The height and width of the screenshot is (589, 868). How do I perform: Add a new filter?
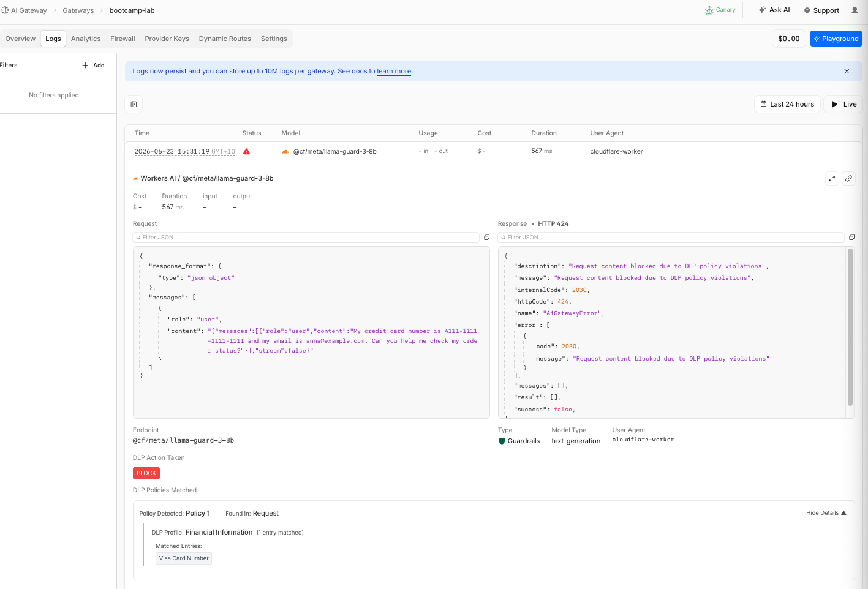(x=94, y=65)
